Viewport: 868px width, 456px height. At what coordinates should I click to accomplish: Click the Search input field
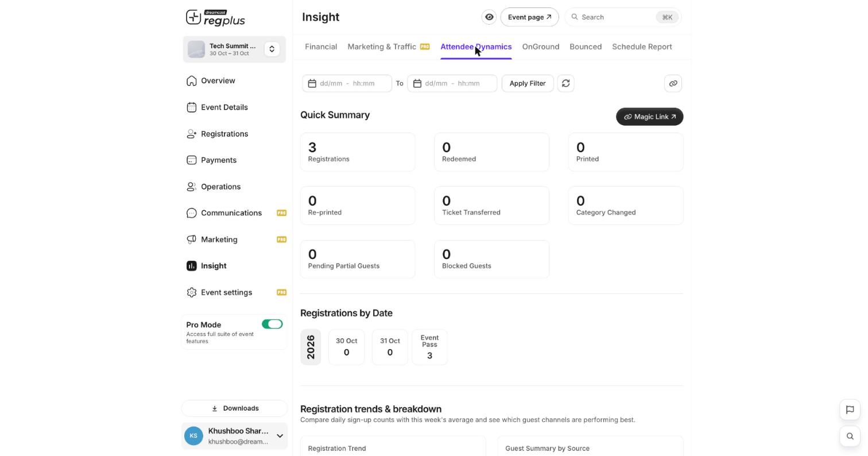(x=623, y=17)
